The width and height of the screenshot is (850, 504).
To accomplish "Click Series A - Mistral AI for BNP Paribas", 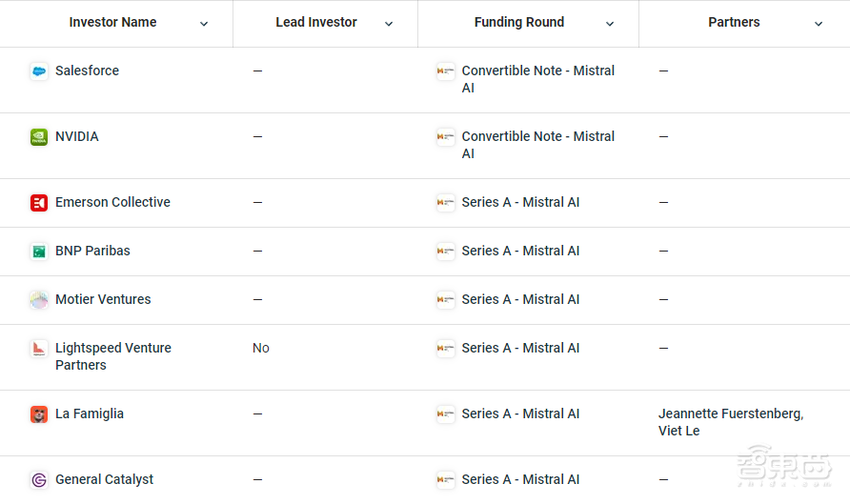I will pos(520,252).
